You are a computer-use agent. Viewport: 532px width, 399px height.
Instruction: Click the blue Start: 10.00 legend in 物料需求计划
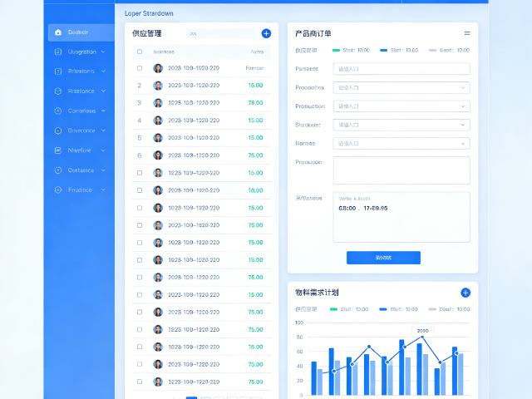398,309
